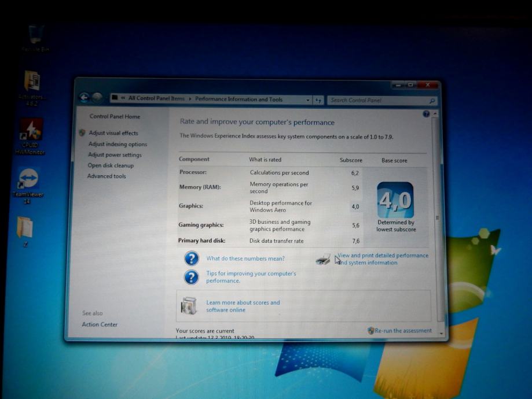The image size is (532, 399).
Task: Click Re-run the assessment
Action: 403,331
